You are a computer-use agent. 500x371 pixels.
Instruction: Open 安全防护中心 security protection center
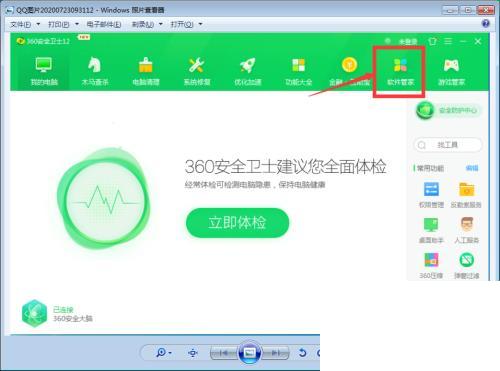[448, 110]
